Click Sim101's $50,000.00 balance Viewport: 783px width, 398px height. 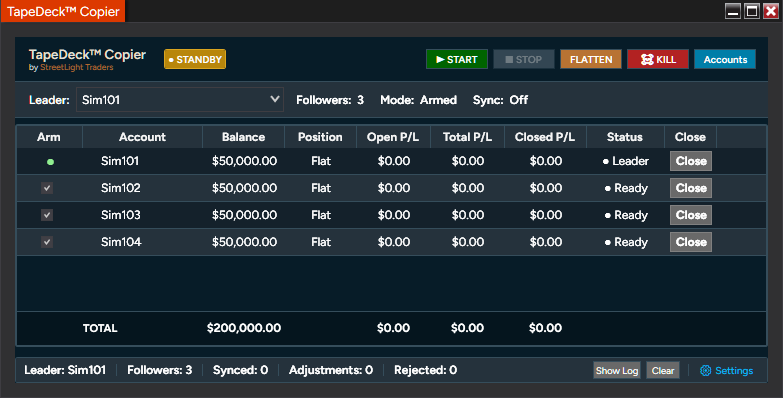pos(244,161)
